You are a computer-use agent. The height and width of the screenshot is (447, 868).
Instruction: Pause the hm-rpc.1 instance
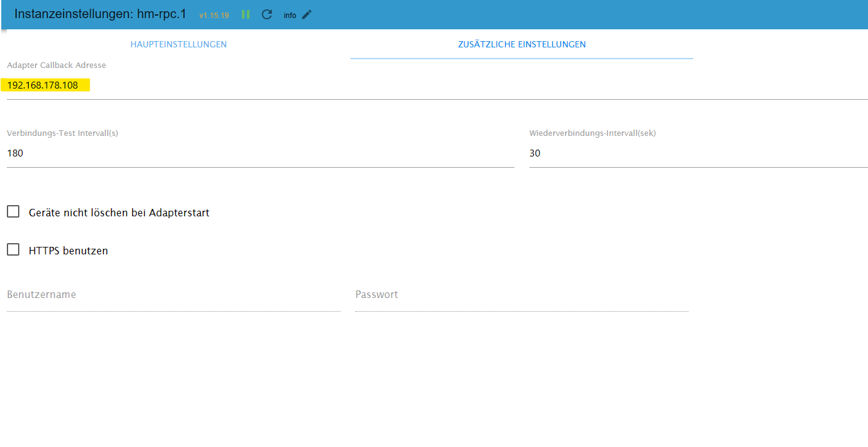[x=246, y=14]
